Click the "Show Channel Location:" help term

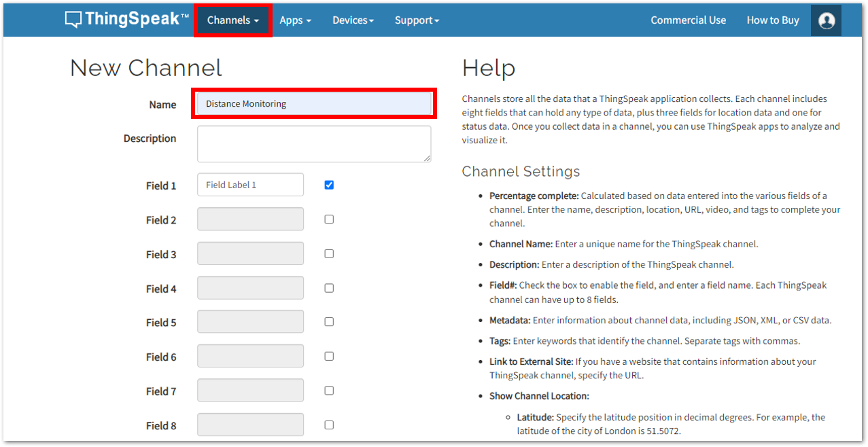click(x=539, y=396)
